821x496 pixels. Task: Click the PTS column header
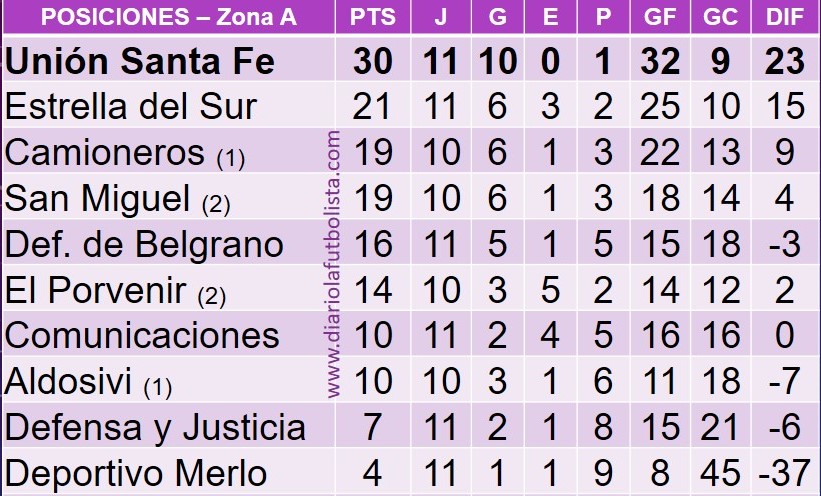coord(372,17)
